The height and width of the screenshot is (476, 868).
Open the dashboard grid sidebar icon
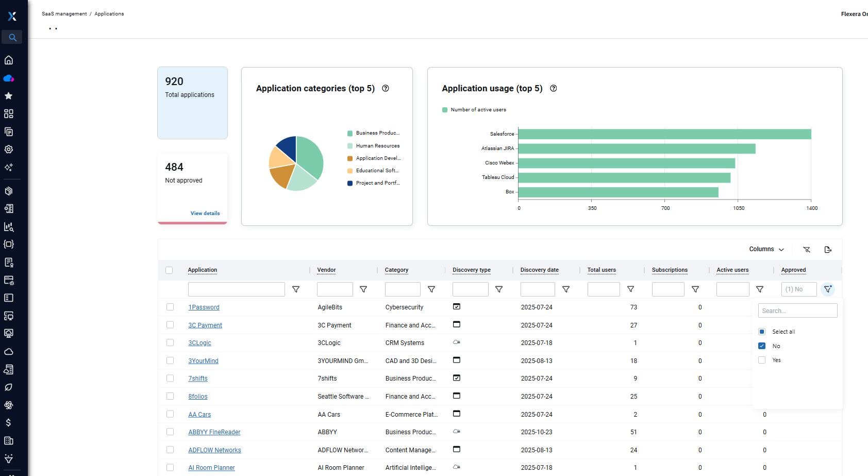click(9, 114)
